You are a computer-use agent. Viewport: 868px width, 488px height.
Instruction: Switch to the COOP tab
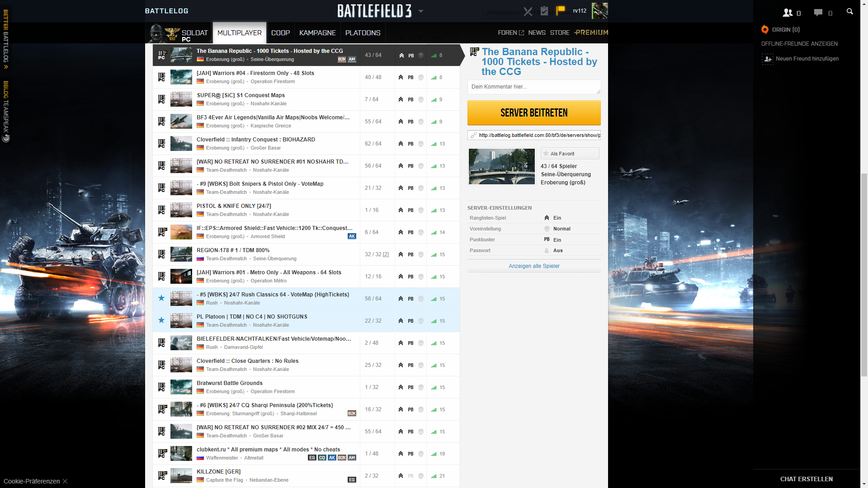click(x=280, y=33)
